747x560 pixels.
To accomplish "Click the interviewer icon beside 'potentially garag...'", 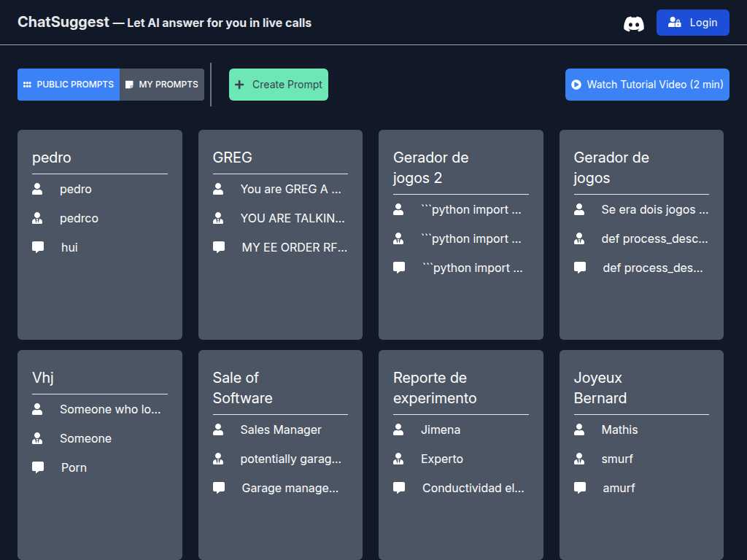I will [x=218, y=459].
